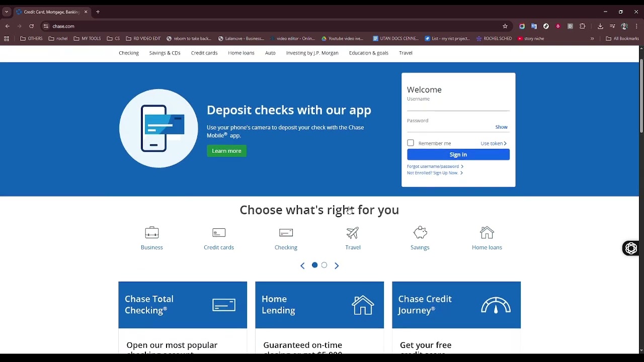Click the Chase Credit Journey gauge icon
This screenshot has width=644, height=362.
point(496,305)
